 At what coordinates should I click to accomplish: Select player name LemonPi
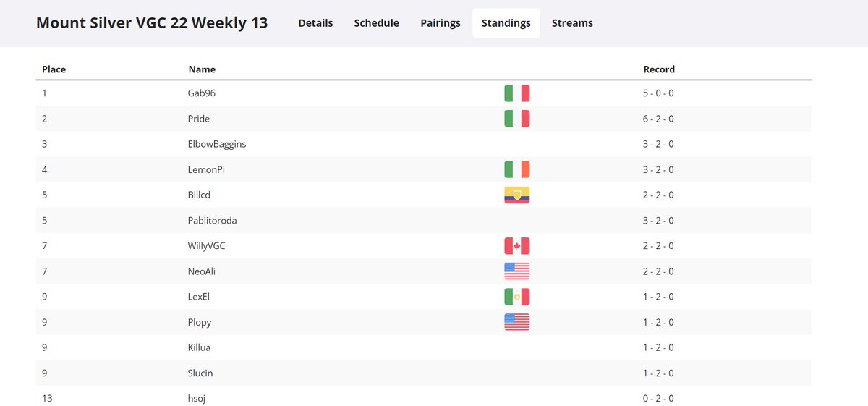208,169
